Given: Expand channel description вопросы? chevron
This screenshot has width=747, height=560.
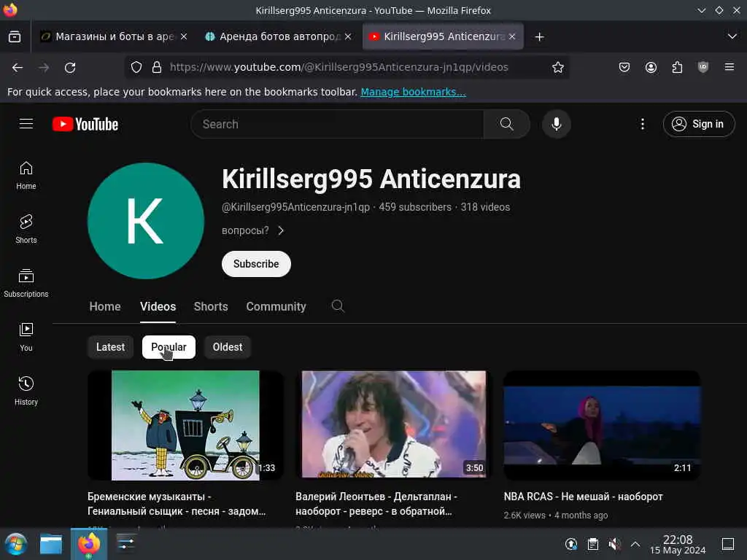Looking at the screenshot, I should [x=281, y=230].
